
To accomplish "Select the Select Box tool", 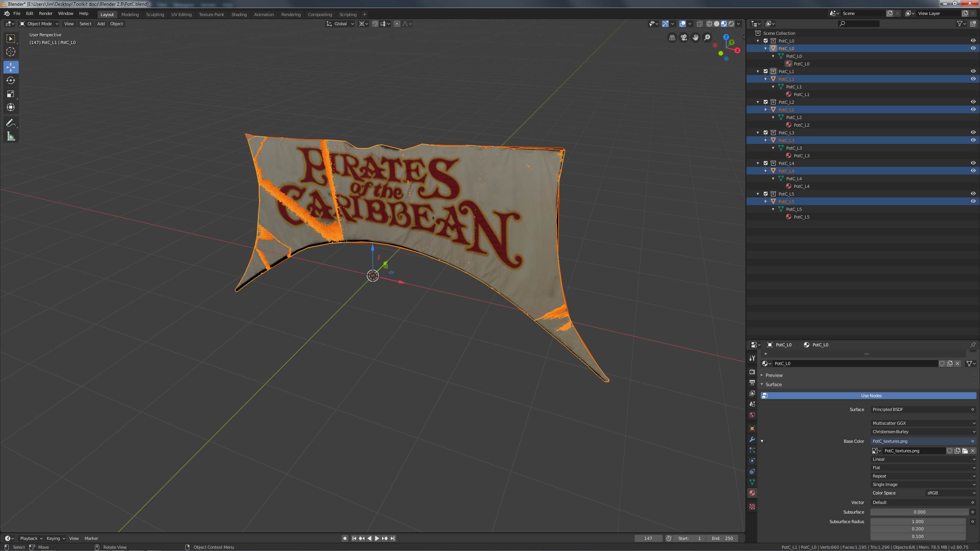I will [11, 39].
